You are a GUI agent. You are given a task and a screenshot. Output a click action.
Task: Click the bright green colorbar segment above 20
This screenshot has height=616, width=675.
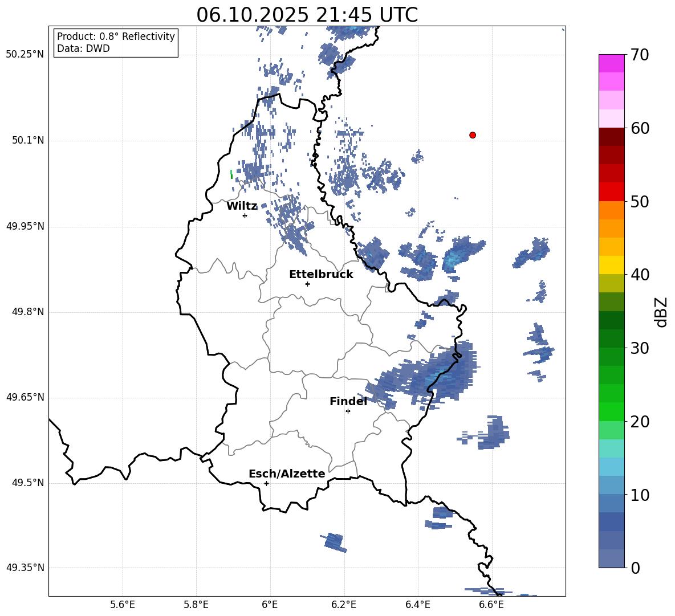coord(611,411)
